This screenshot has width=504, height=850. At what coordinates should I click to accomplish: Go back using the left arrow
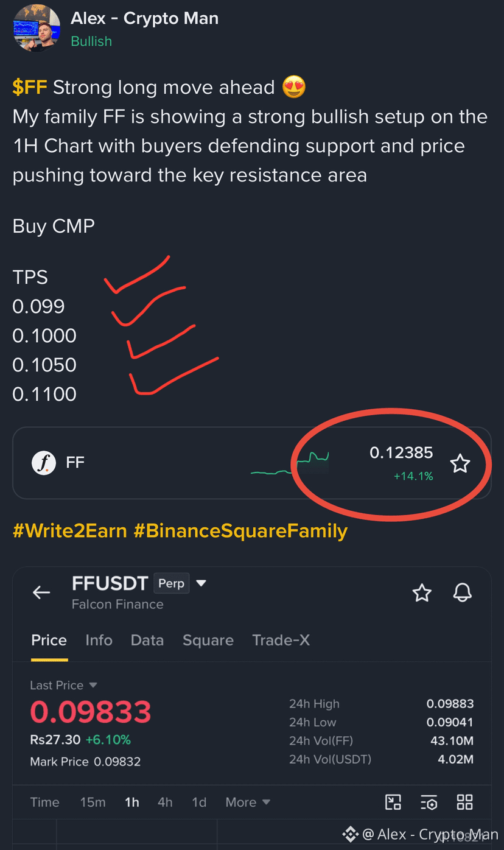point(41,592)
